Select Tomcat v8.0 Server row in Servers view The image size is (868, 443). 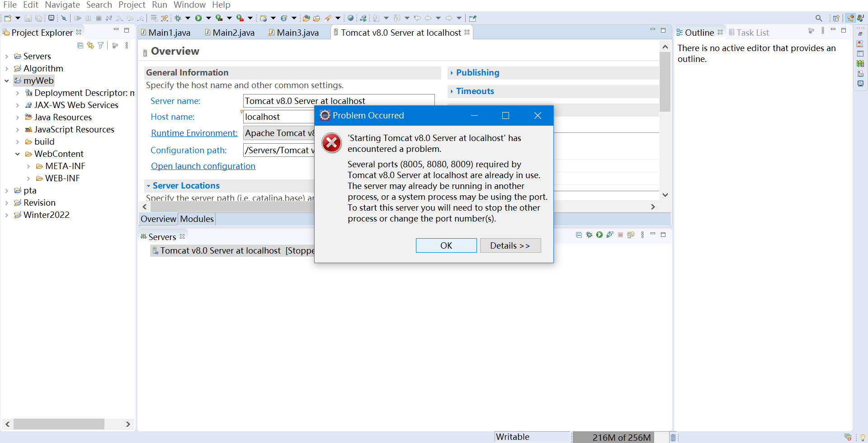pyautogui.click(x=233, y=251)
